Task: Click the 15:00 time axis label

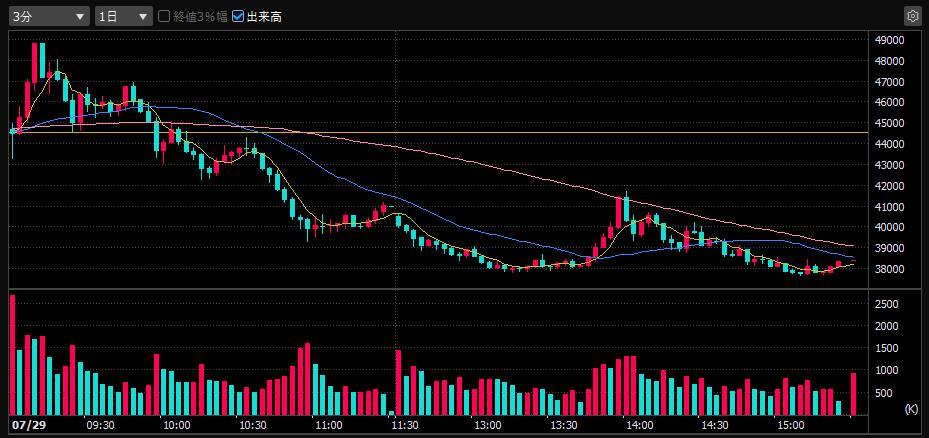Action: coord(791,425)
